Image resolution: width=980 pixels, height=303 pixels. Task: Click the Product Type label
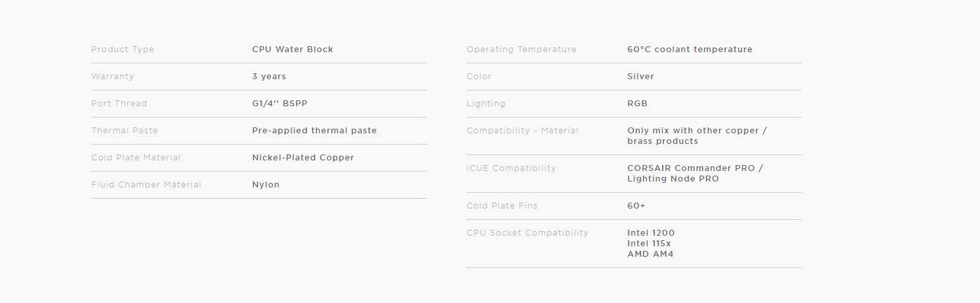[122, 50]
